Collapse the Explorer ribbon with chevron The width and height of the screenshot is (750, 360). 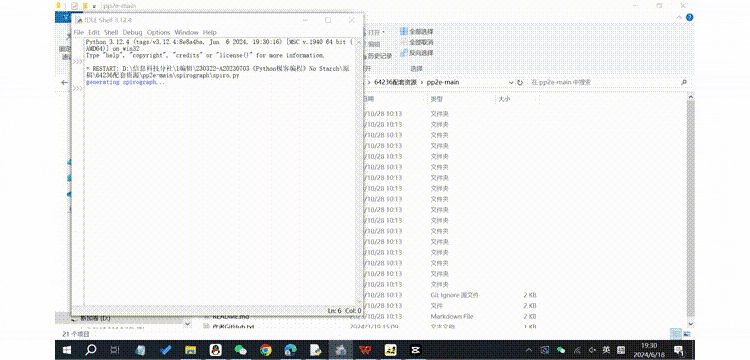point(680,18)
